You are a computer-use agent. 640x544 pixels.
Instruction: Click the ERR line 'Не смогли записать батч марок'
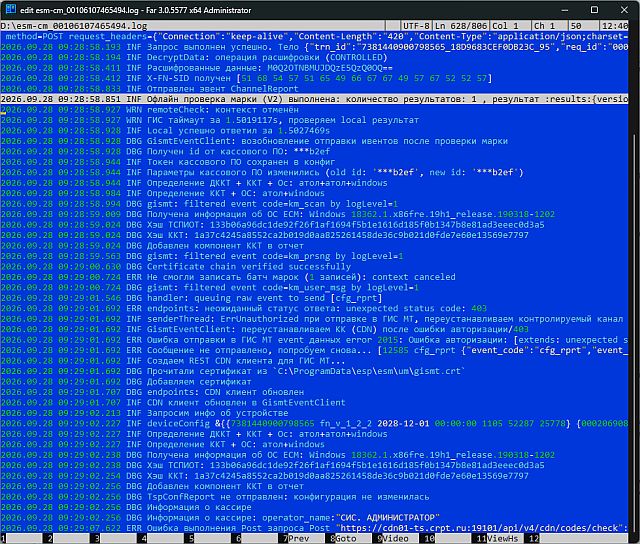[228, 277]
